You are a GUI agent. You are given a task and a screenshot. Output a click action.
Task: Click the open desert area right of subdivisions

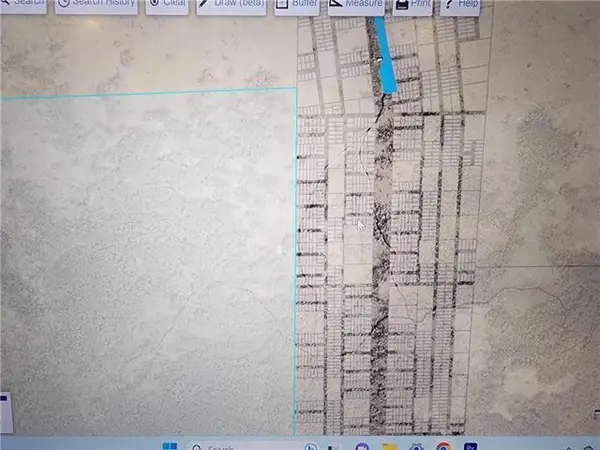[x=540, y=200]
